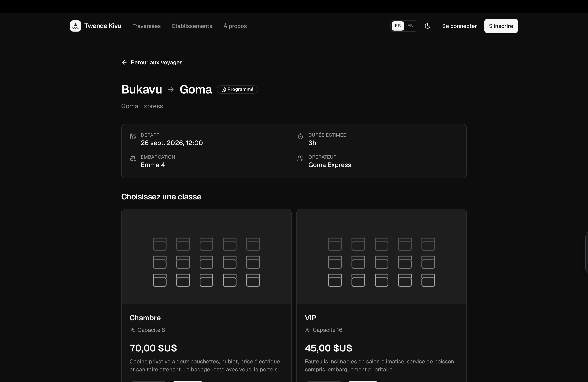Click the calendar-clock icon next to Départ

(x=133, y=136)
